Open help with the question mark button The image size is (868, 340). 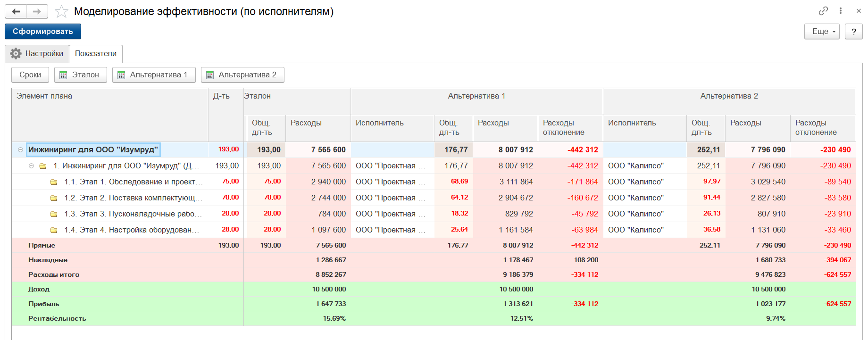pos(853,32)
